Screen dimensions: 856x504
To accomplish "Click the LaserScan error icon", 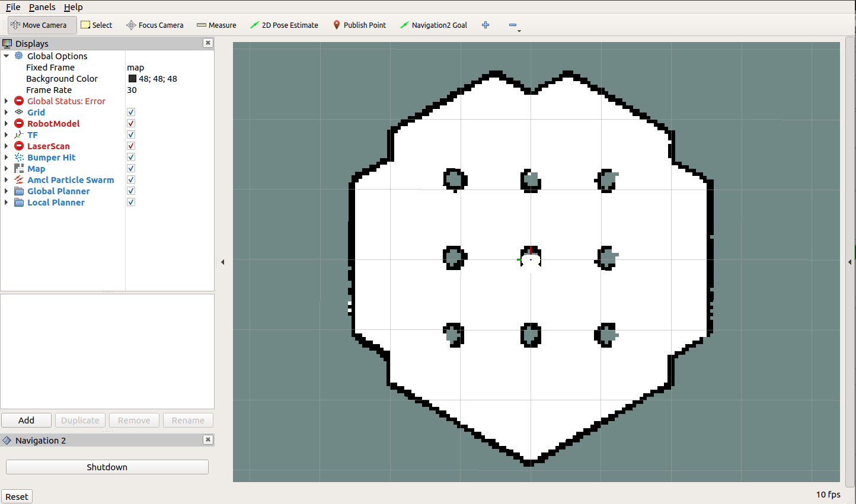I will 19,146.
